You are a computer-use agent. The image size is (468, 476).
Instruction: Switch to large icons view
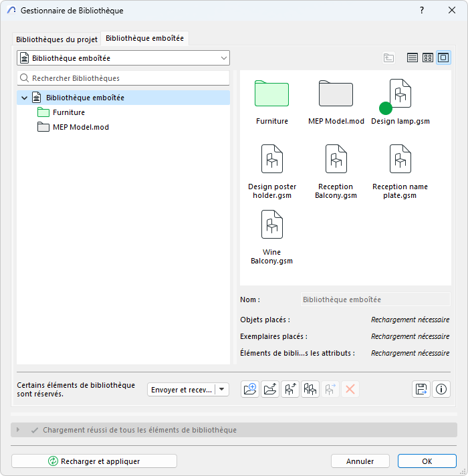pos(443,57)
